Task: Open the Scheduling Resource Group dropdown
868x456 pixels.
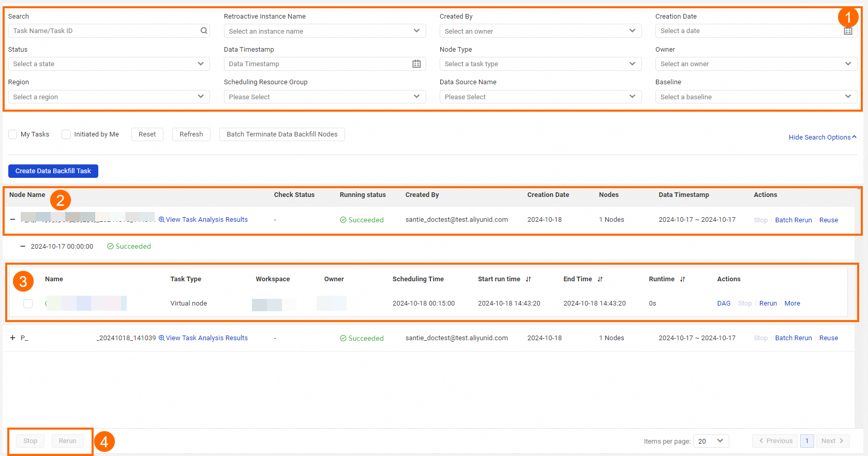Action: (x=325, y=97)
